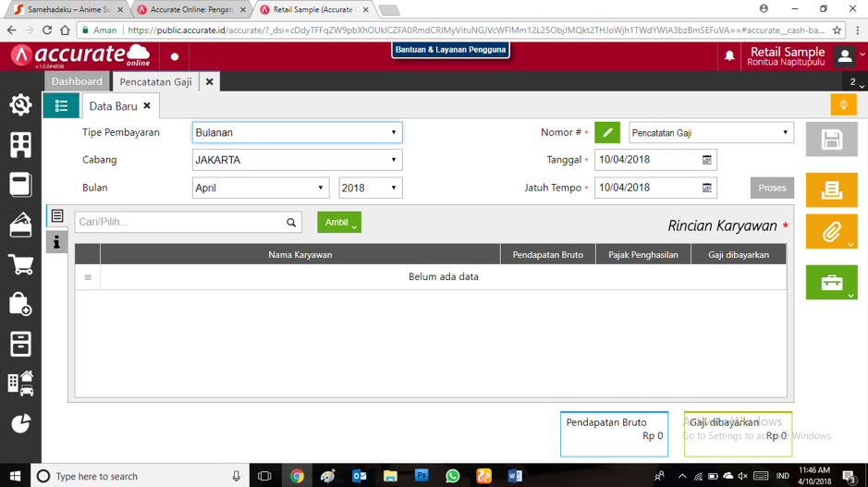Open the year 2018 dropdown

[371, 188]
